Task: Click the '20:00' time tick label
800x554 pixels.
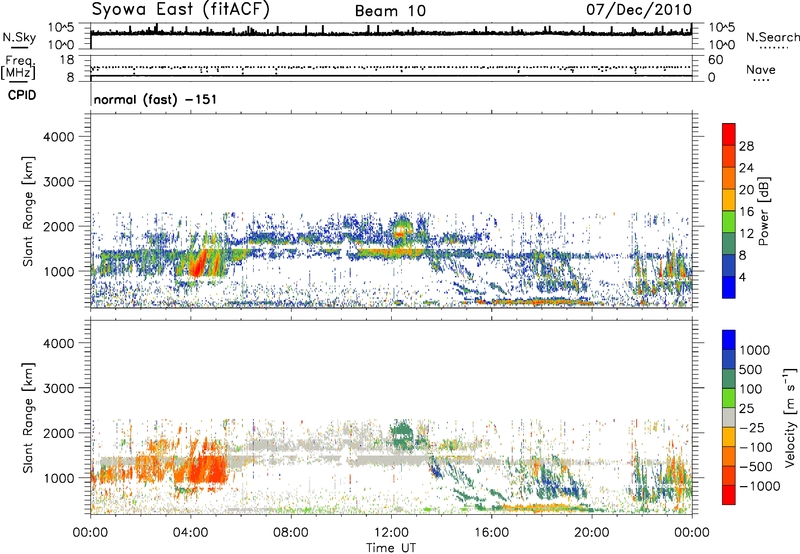Action: [x=592, y=533]
